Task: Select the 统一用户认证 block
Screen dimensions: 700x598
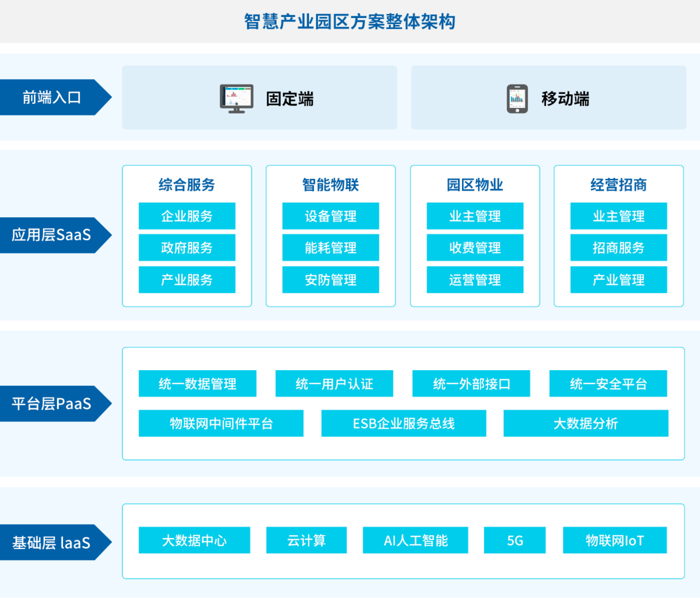Action: [x=334, y=384]
